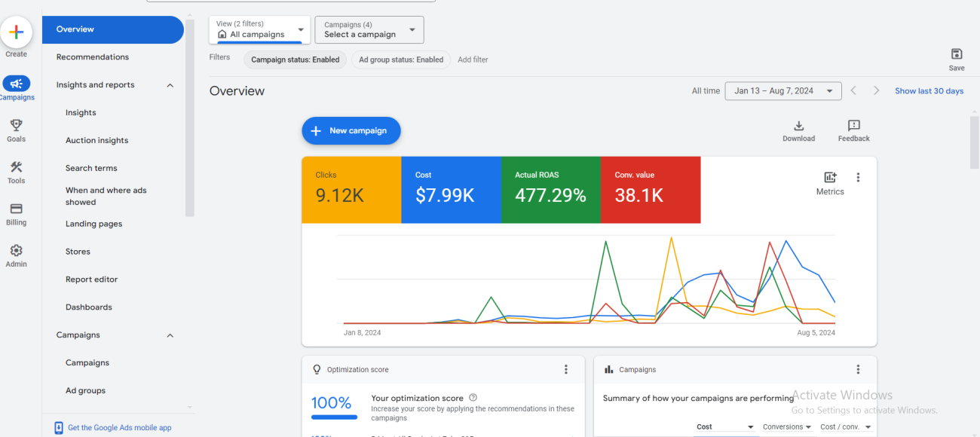Click the Create plus icon

16,32
